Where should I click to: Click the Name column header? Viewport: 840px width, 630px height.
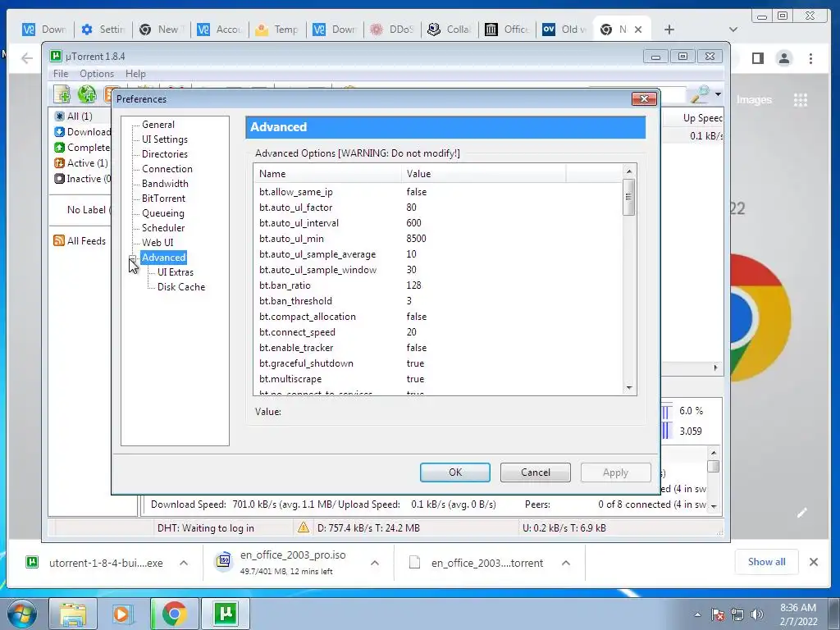click(x=327, y=174)
